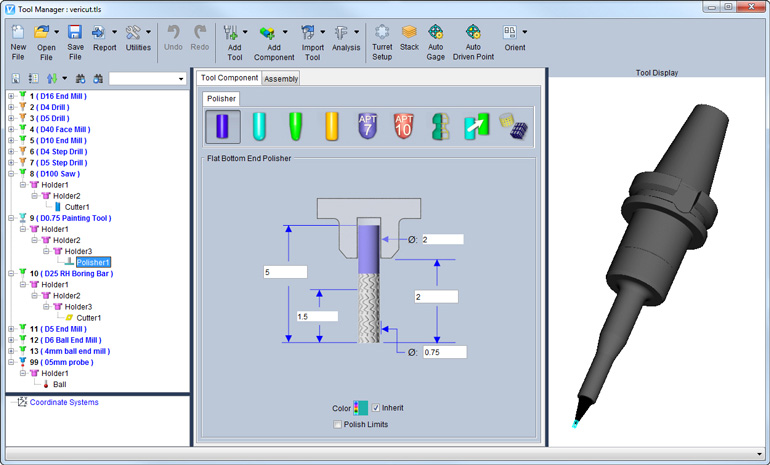Select the Polisher sub-tab

(x=221, y=99)
